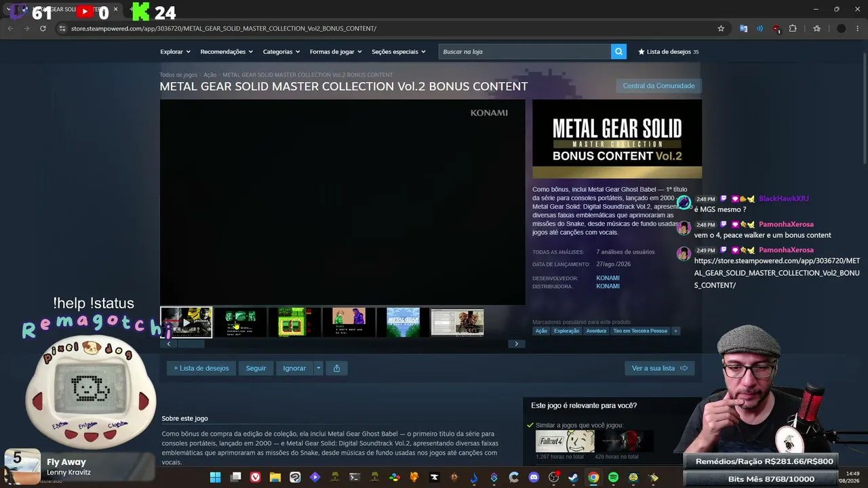Screen dimensions: 868x488
Task: Open the Chrome profile avatar
Action: pos(842,28)
